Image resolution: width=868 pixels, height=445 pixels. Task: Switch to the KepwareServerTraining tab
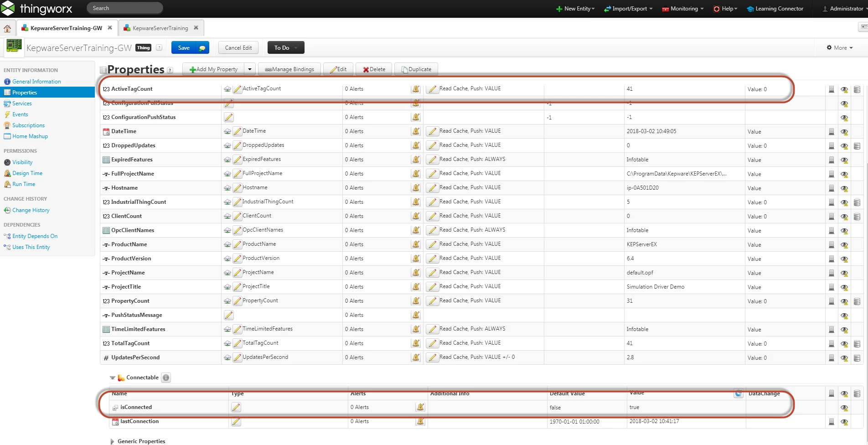tap(160, 28)
